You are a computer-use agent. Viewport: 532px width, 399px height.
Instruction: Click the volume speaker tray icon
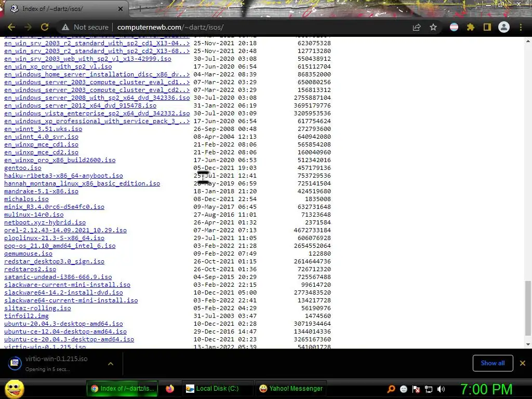[x=441, y=389]
